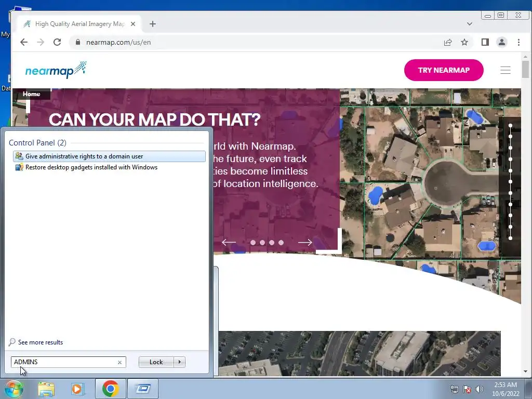Open the clock showing 2:53 AM
The width and height of the screenshot is (532, 399).
(x=506, y=389)
